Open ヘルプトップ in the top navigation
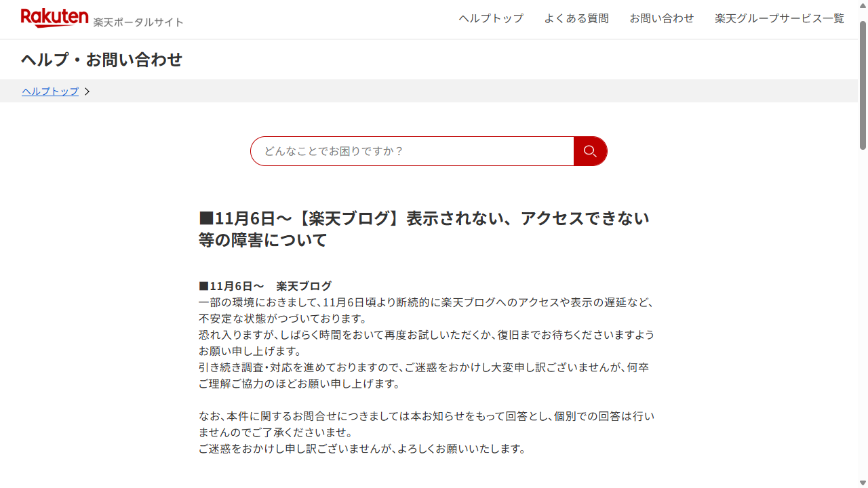Screen dimensions: 868x488 click(x=491, y=18)
